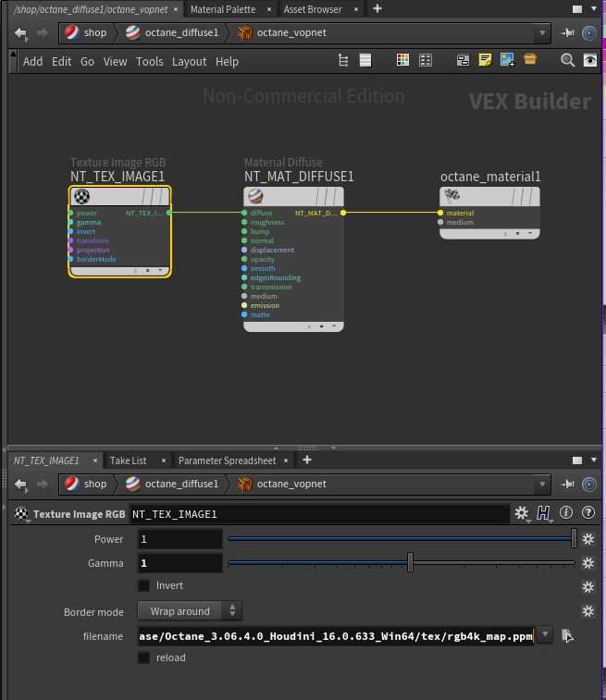Open the Gamma parameter gear menu

(x=588, y=563)
